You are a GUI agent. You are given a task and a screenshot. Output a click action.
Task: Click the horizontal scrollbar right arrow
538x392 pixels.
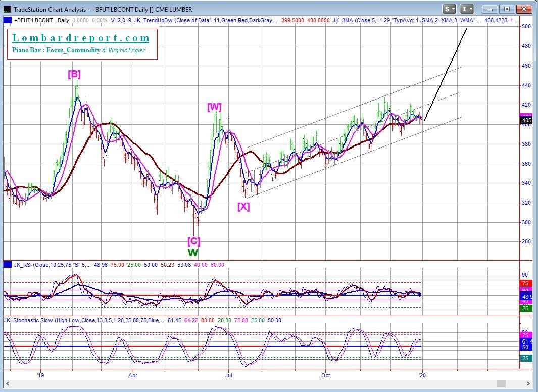[x=528, y=383]
